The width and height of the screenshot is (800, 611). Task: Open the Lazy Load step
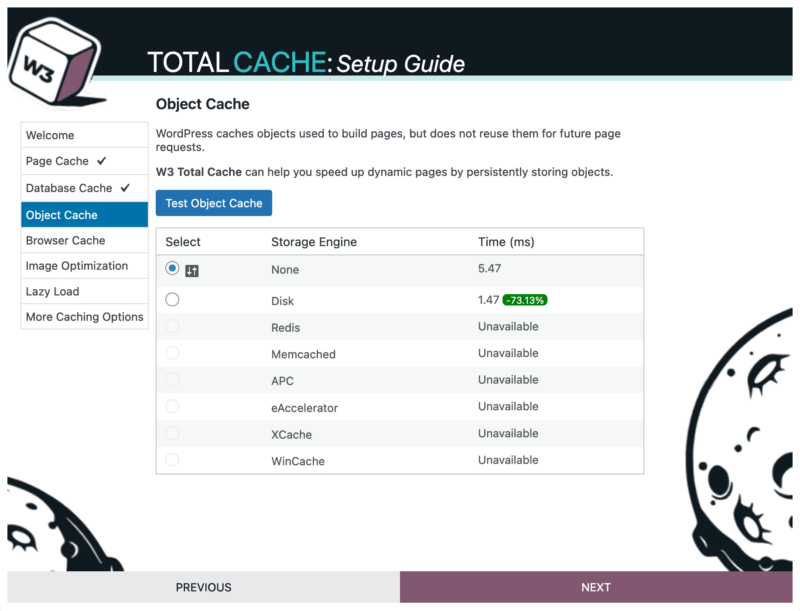84,291
